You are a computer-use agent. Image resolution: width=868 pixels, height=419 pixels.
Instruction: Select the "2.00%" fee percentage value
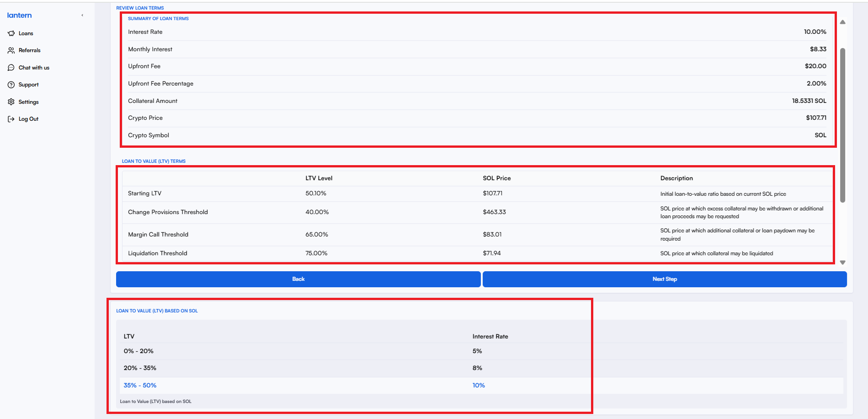point(816,84)
